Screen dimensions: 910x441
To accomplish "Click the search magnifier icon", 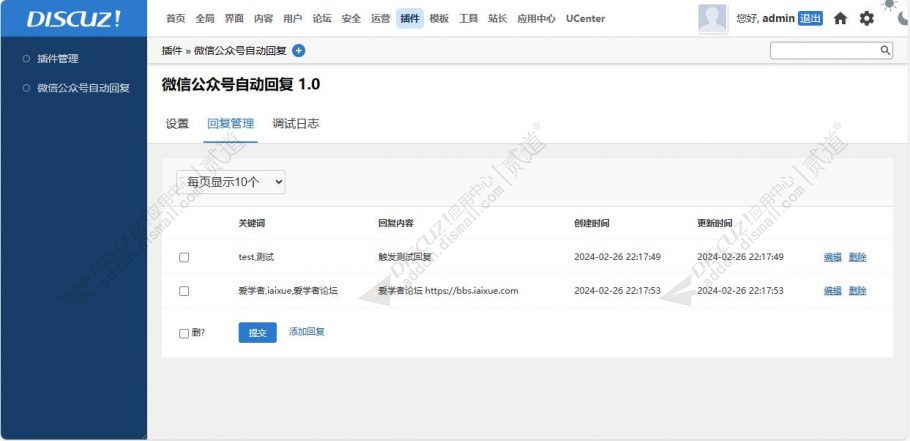I will click(885, 50).
